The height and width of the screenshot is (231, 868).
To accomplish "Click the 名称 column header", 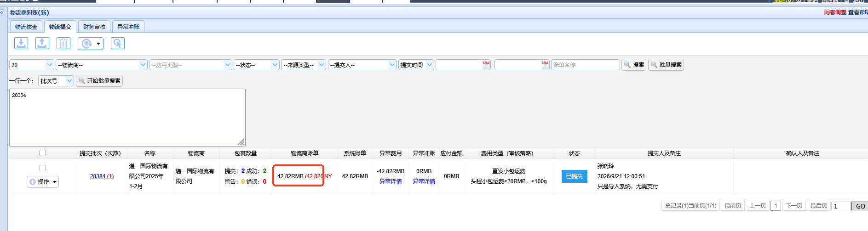I will pyautogui.click(x=150, y=153).
